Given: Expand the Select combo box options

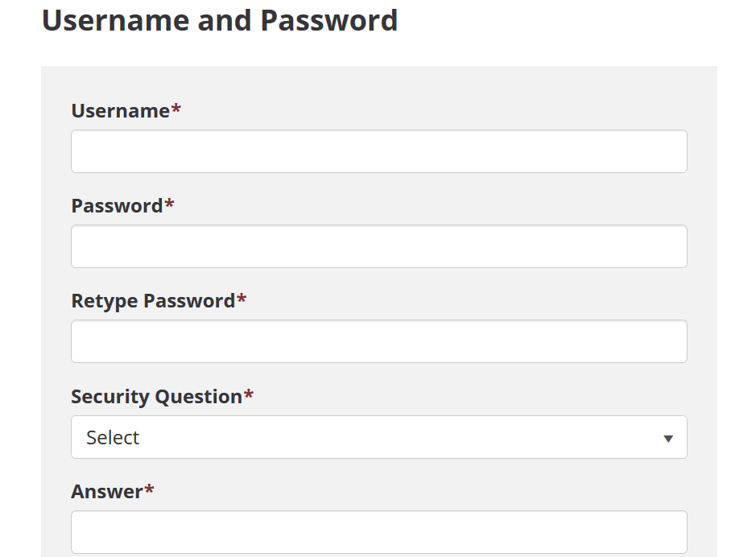Looking at the screenshot, I should [379, 437].
